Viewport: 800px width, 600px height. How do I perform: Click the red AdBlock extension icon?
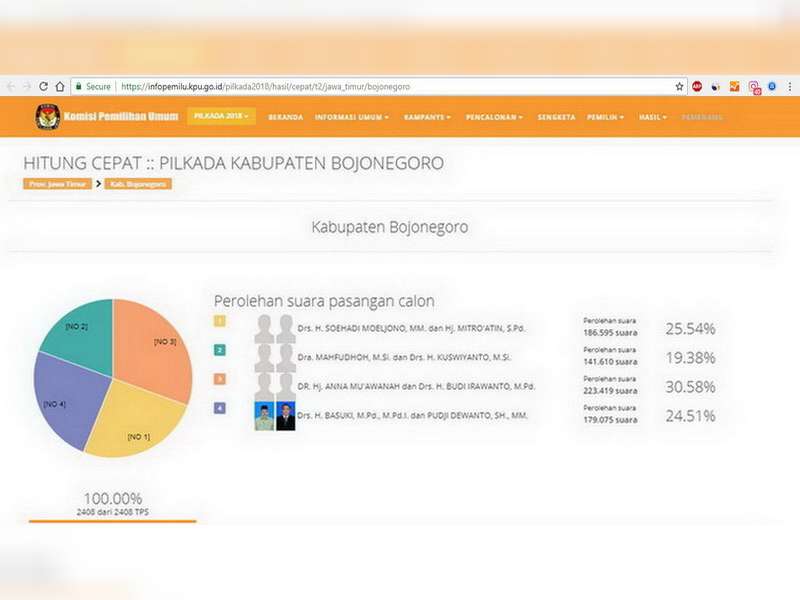[x=697, y=87]
